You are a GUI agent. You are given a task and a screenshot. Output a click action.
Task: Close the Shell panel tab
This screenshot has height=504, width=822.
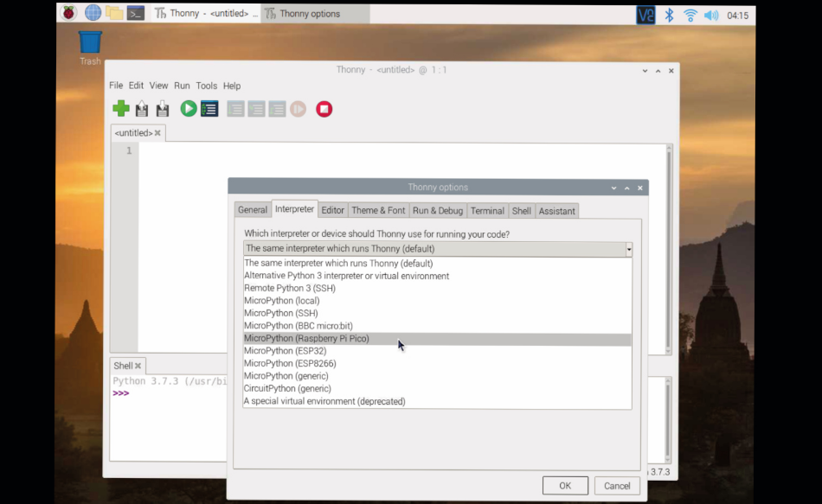pos(138,366)
